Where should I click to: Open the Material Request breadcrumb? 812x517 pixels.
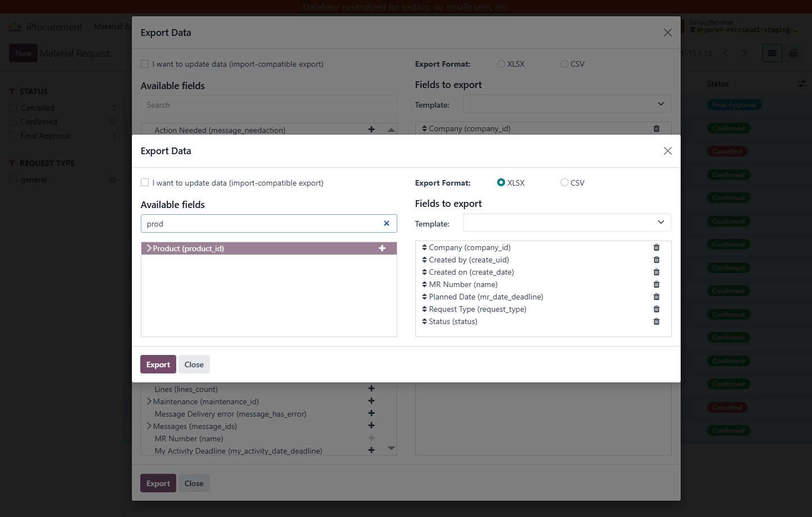[x=75, y=53]
